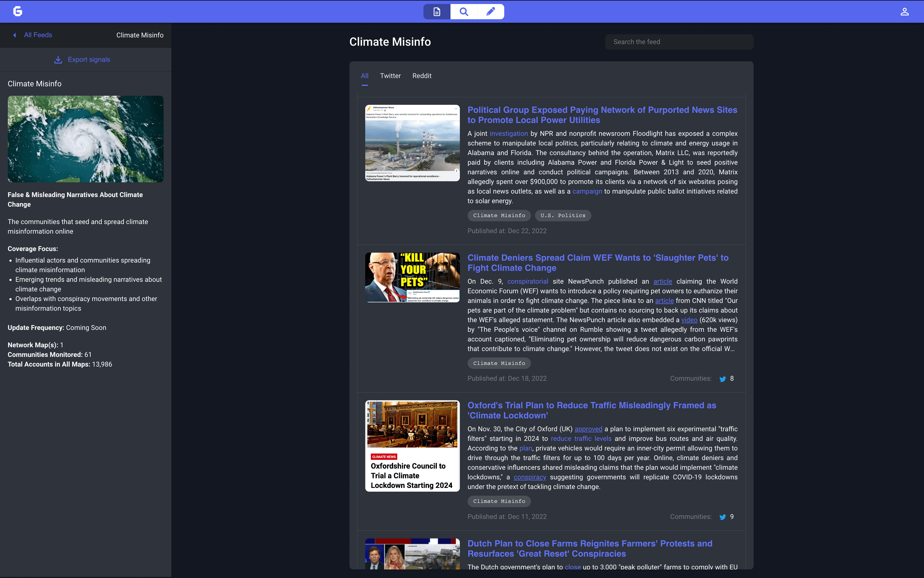Screen dimensions: 924x578
Task: Open the Dutch Plan to Close Farms title
Action: point(590,549)
